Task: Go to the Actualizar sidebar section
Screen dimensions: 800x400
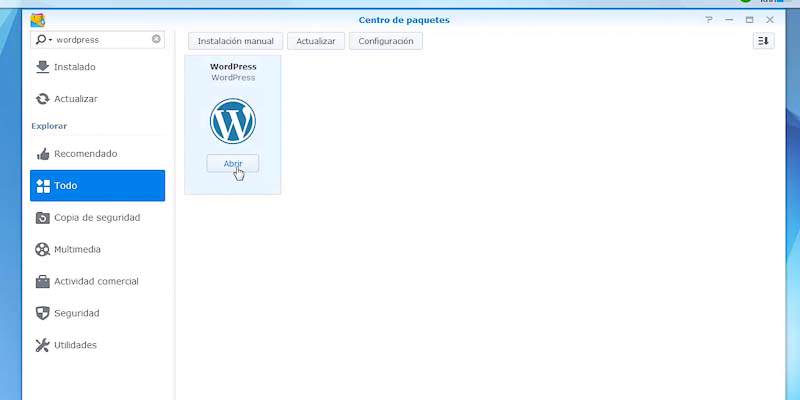Action: click(x=97, y=99)
